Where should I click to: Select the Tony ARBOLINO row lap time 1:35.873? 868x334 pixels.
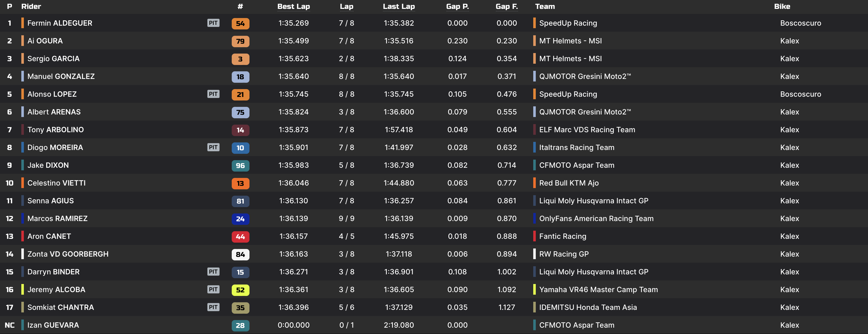(293, 130)
